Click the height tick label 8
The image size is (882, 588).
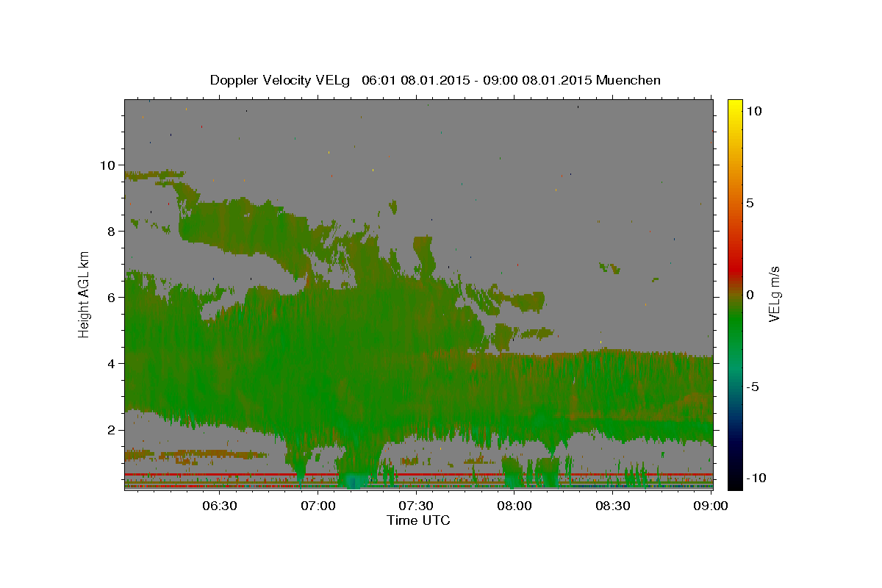tap(111, 231)
